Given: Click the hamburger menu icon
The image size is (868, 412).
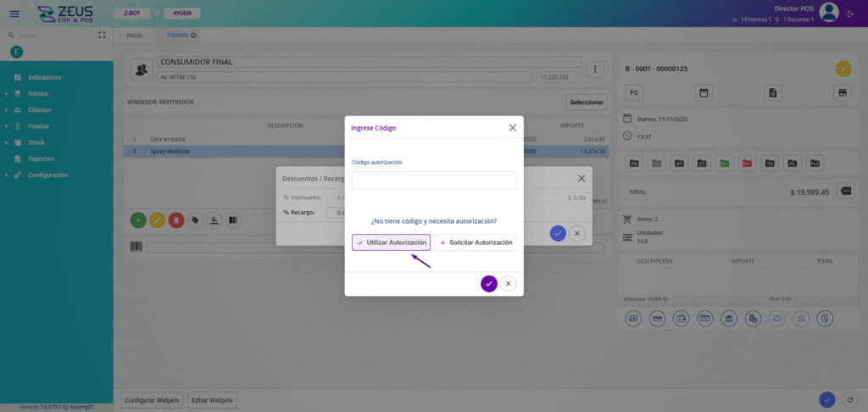Looking at the screenshot, I should (14, 13).
